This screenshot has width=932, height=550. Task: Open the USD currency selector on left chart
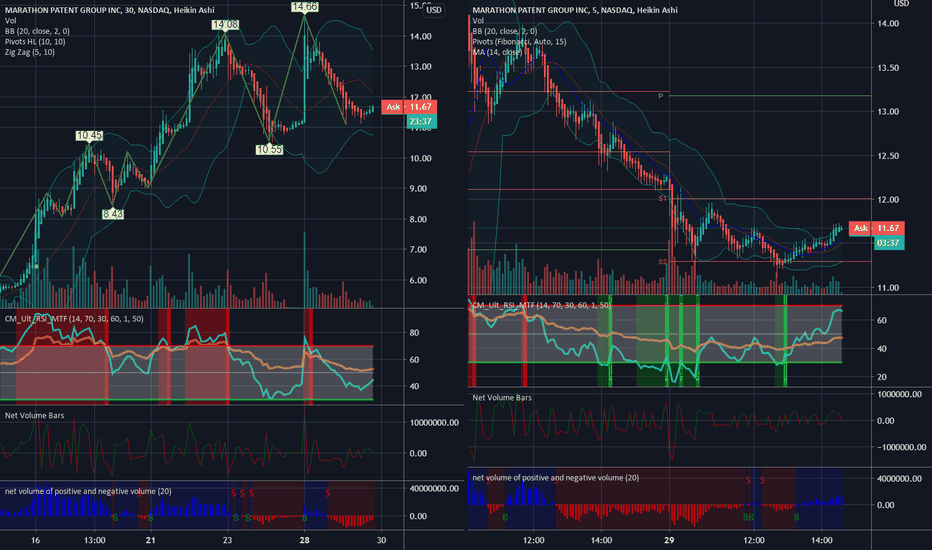click(x=434, y=10)
